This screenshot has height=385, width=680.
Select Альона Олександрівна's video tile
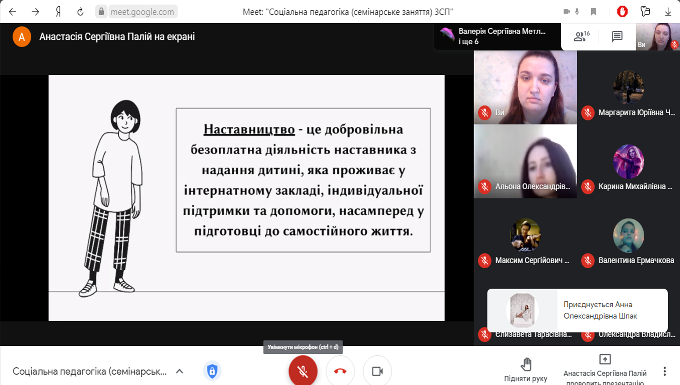click(x=525, y=161)
